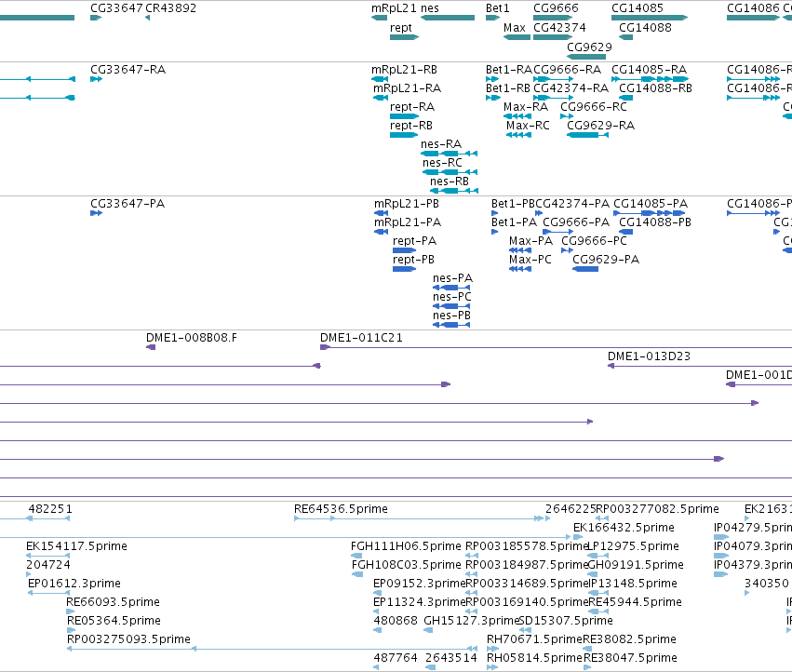Screen dimensions: 792x672
Task: Click protein nes-PC
Action: (451, 307)
